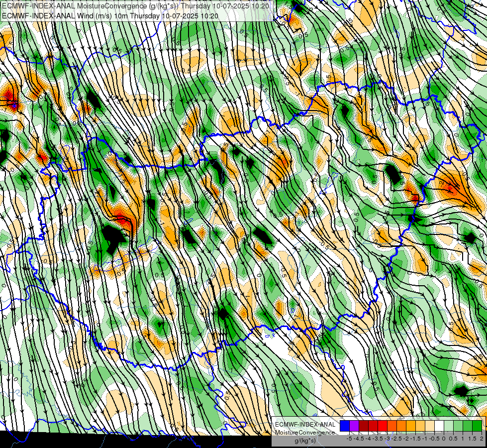Image resolution: width=487 pixels, height=448 pixels.
Task: Click the blue legend swatch below -5
Action: tap(345, 426)
